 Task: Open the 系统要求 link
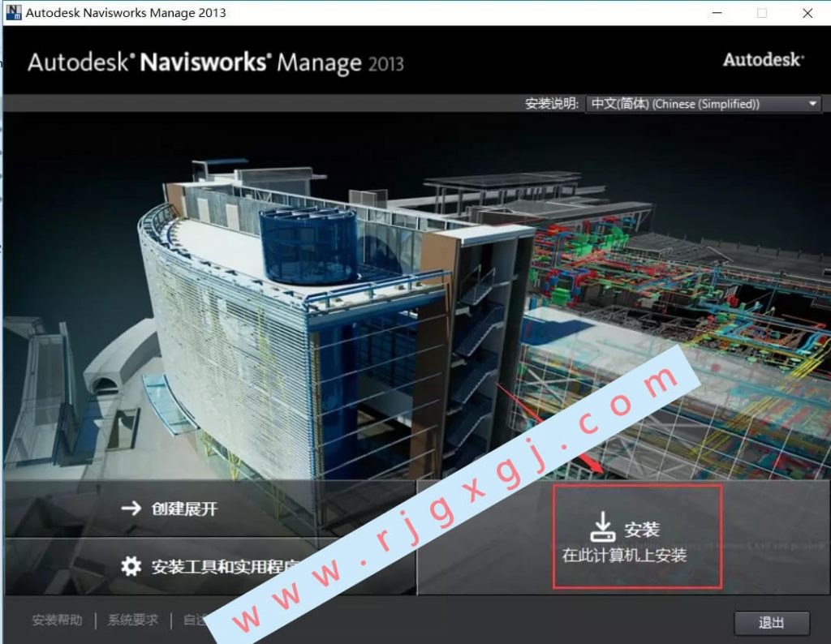(x=133, y=620)
